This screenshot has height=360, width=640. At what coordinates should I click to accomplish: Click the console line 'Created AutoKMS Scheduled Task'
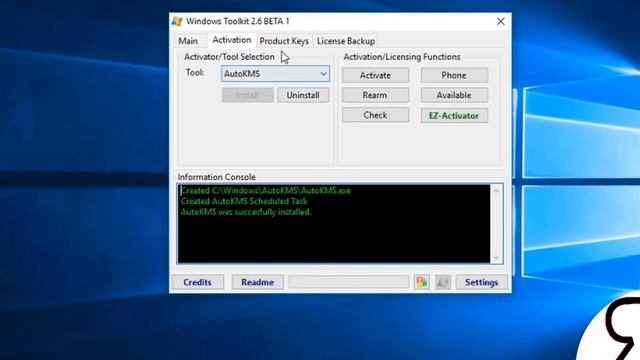click(244, 201)
